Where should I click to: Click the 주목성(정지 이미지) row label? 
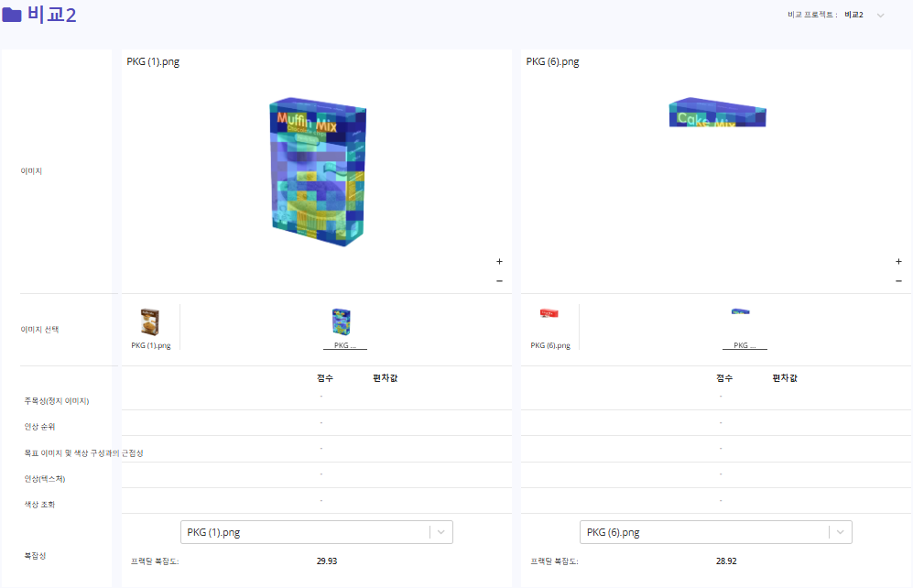57,401
